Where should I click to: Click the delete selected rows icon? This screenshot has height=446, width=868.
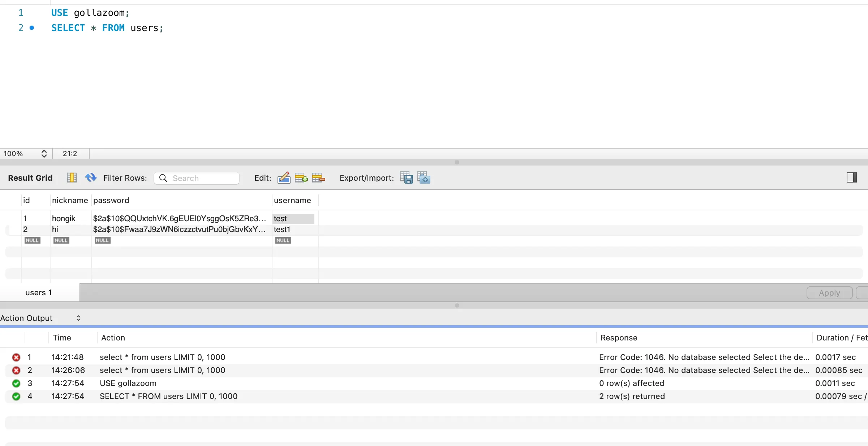click(318, 178)
